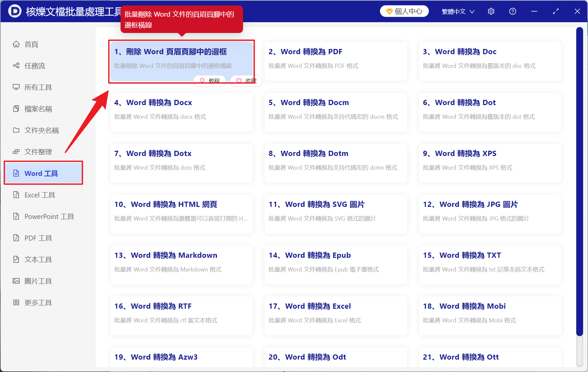Open the 個人中心 button
588x372 pixels.
[404, 11]
